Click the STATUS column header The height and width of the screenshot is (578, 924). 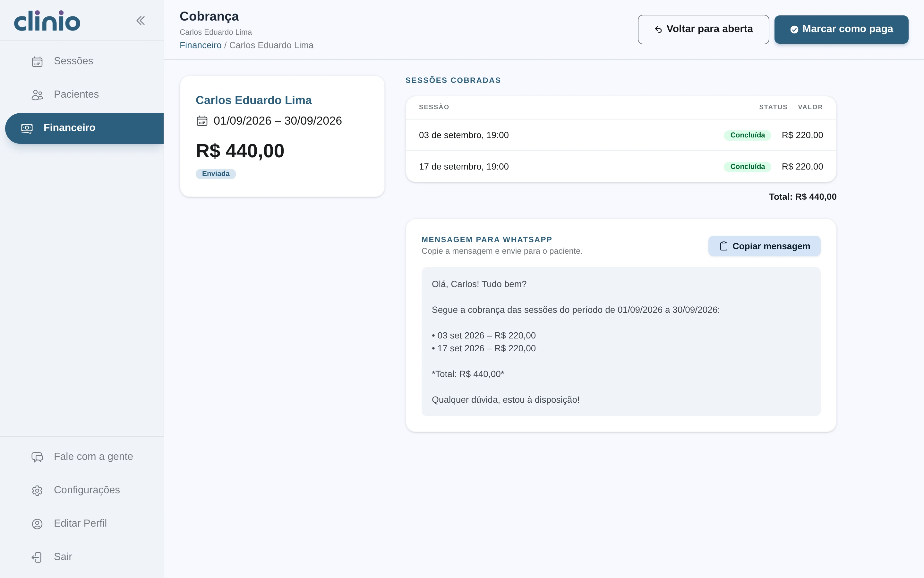pos(773,107)
